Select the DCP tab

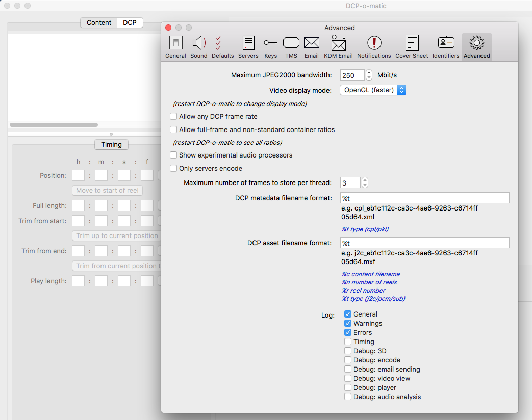click(130, 23)
